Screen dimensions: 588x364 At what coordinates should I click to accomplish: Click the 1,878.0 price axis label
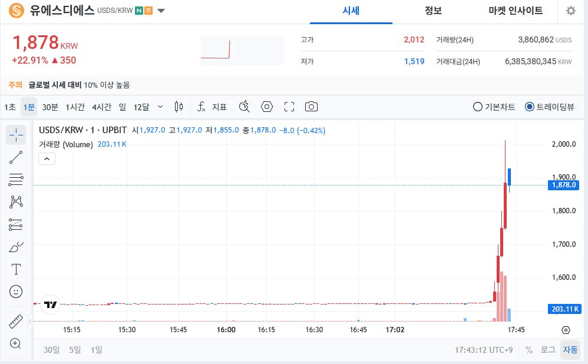click(x=564, y=185)
